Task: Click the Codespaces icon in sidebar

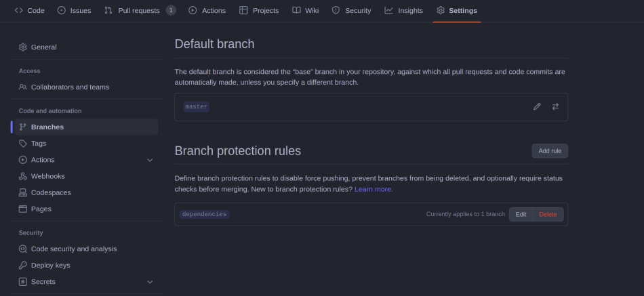Action: pyautogui.click(x=23, y=192)
